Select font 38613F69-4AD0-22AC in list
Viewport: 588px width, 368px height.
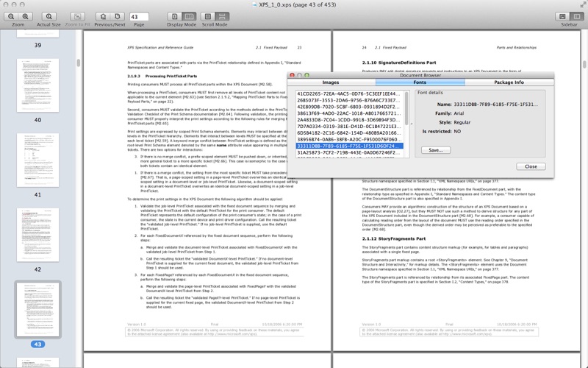pyautogui.click(x=350, y=113)
